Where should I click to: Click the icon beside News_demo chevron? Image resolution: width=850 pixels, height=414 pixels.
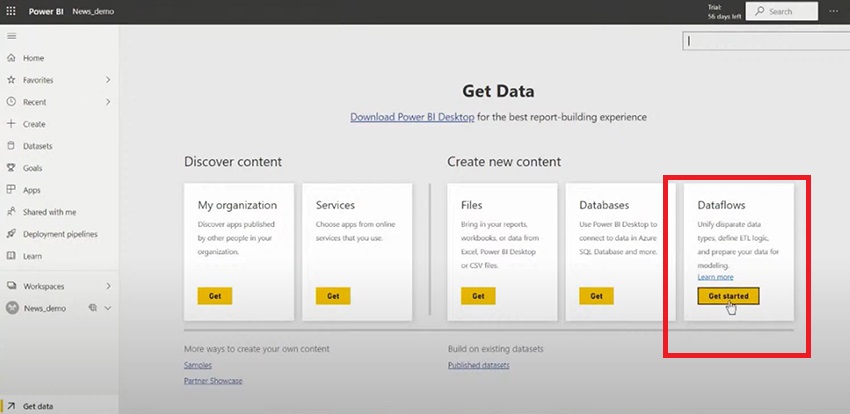point(93,308)
